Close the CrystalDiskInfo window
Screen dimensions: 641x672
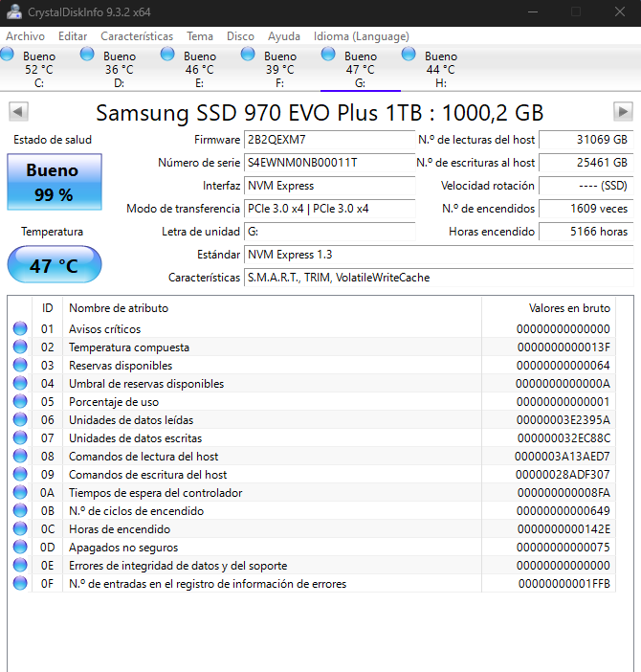click(x=620, y=12)
